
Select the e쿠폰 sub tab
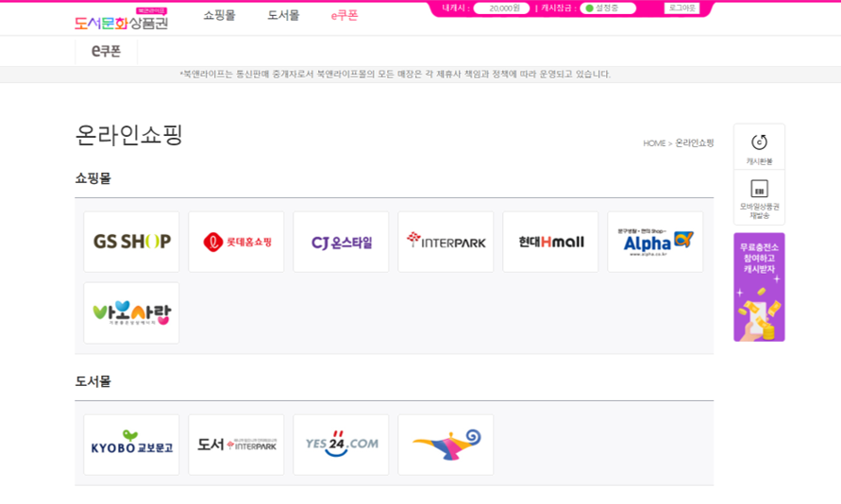[x=107, y=51]
